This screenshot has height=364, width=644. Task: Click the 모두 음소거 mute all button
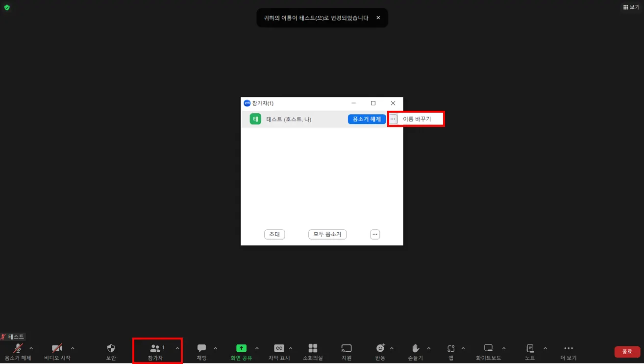[x=327, y=235]
